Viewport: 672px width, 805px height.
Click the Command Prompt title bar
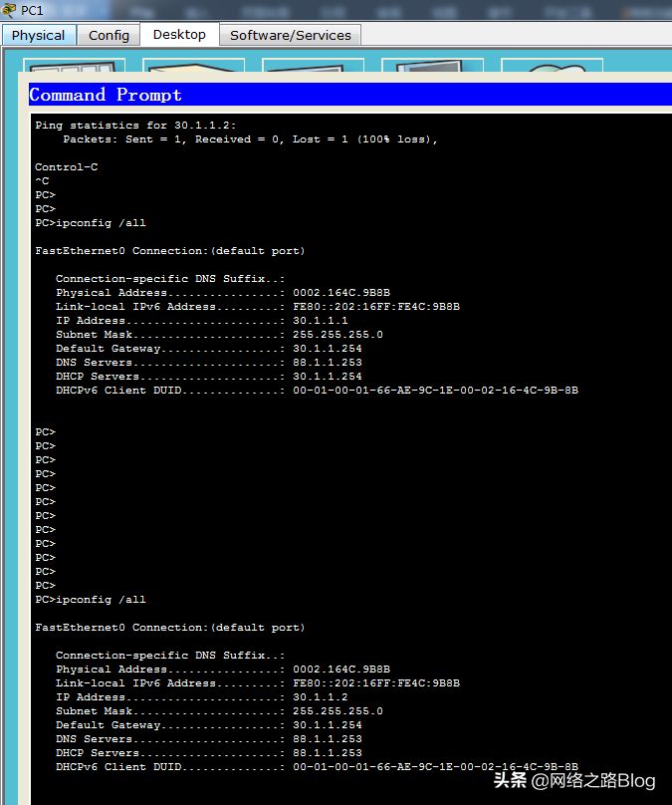tap(349, 95)
